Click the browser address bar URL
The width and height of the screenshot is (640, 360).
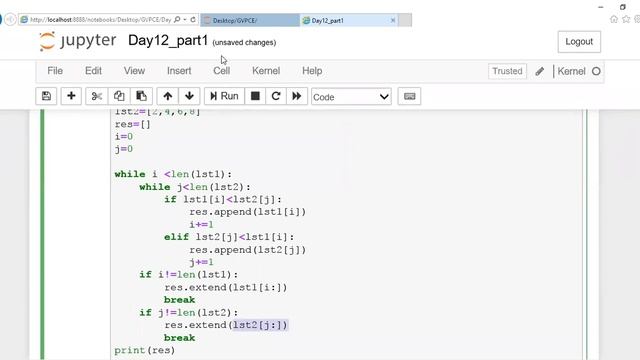pyautogui.click(x=100, y=20)
